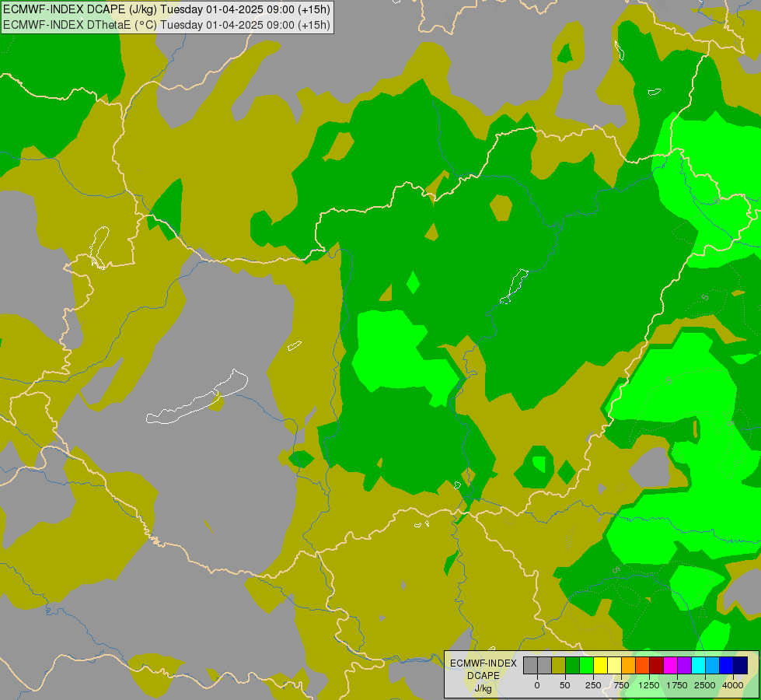Click the legend tick value 0

[537, 685]
